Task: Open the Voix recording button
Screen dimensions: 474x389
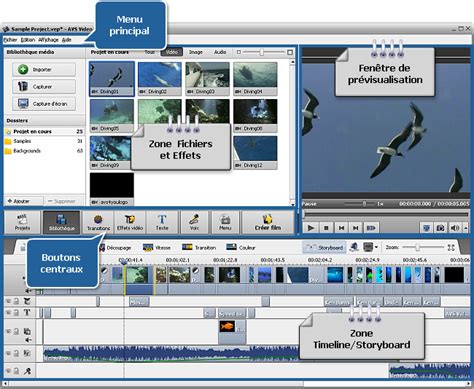Action: tap(194, 222)
